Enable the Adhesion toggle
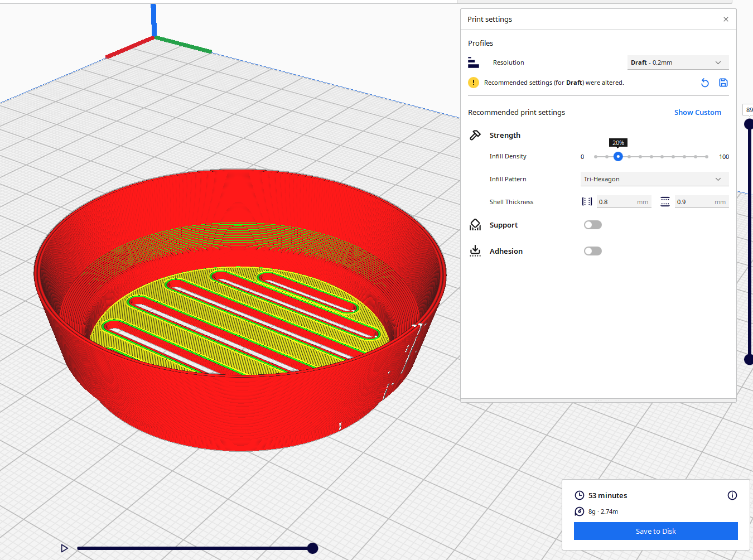 592,250
